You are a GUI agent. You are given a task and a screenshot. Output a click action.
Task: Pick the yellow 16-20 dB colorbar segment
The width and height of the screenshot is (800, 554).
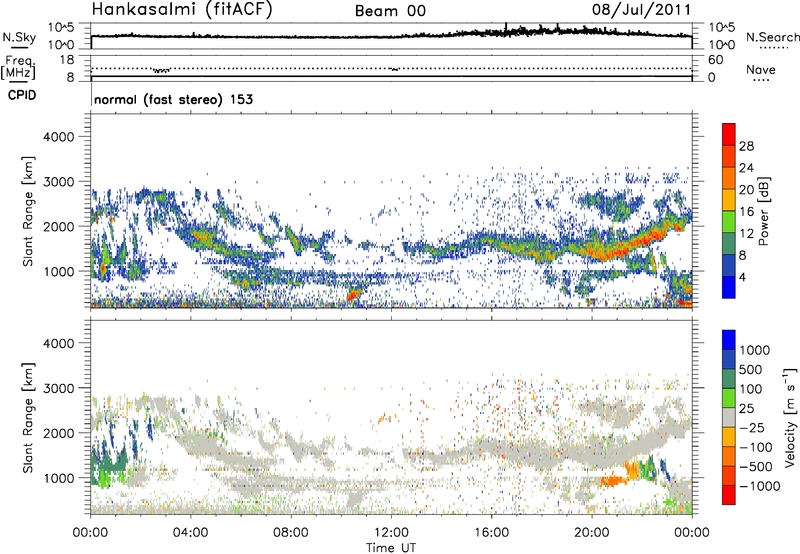tap(729, 199)
